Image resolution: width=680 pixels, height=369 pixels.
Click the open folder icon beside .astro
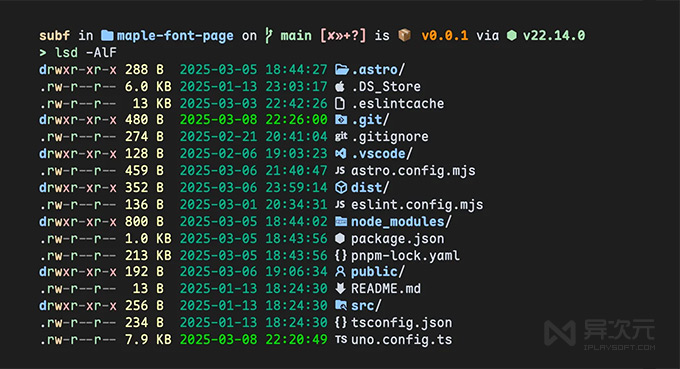pyautogui.click(x=342, y=69)
